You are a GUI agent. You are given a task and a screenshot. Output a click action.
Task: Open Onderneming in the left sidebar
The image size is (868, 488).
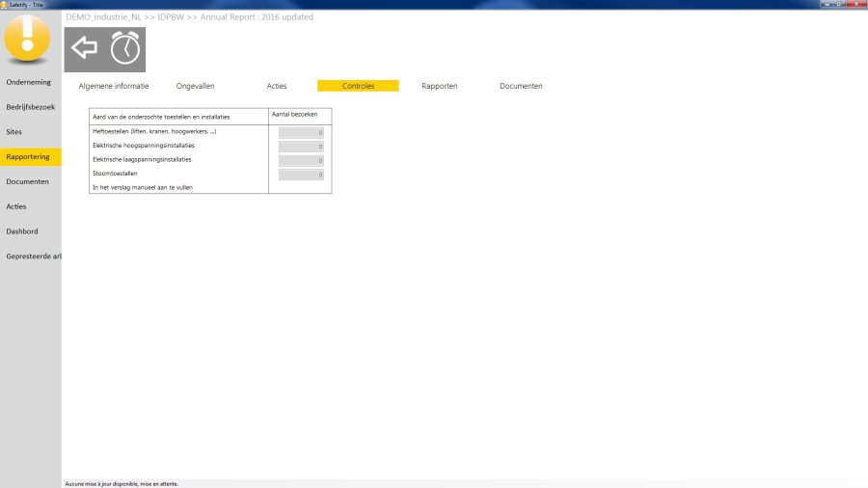point(29,82)
